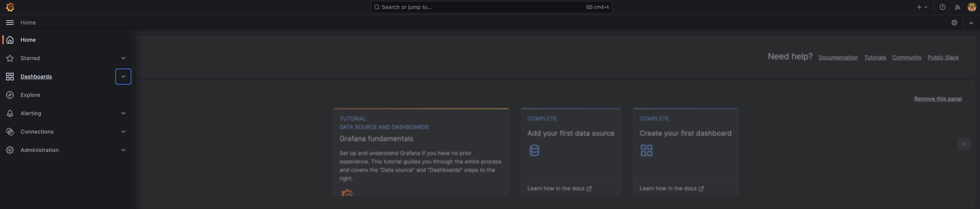
Task: Open docs link under dashboard card
Action: 671,188
